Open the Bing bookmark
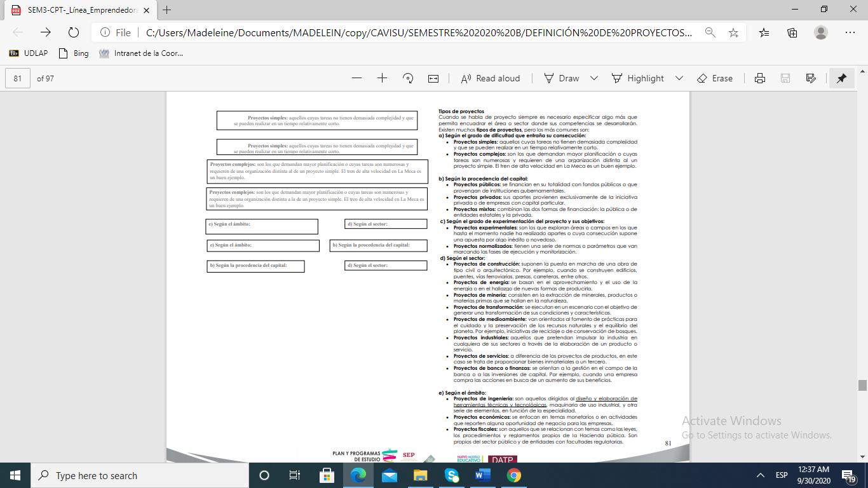Viewport: 868px width, 488px height. pos(74,53)
